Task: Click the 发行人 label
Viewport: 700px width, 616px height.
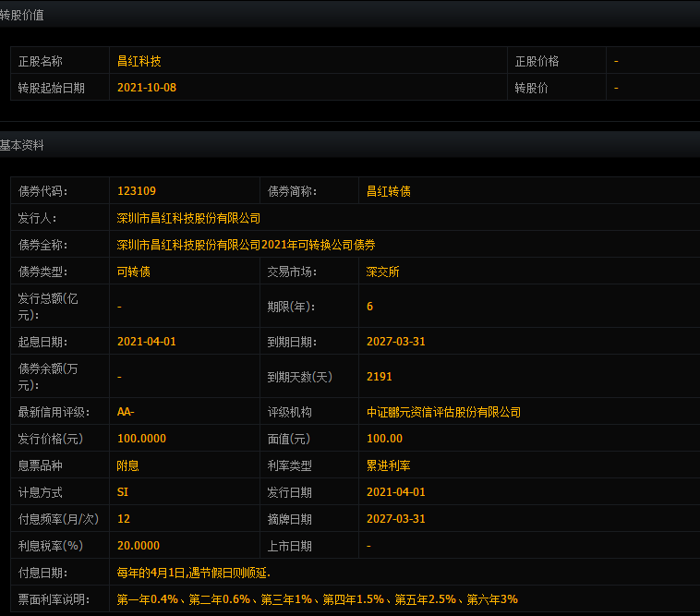Action: click(37, 218)
